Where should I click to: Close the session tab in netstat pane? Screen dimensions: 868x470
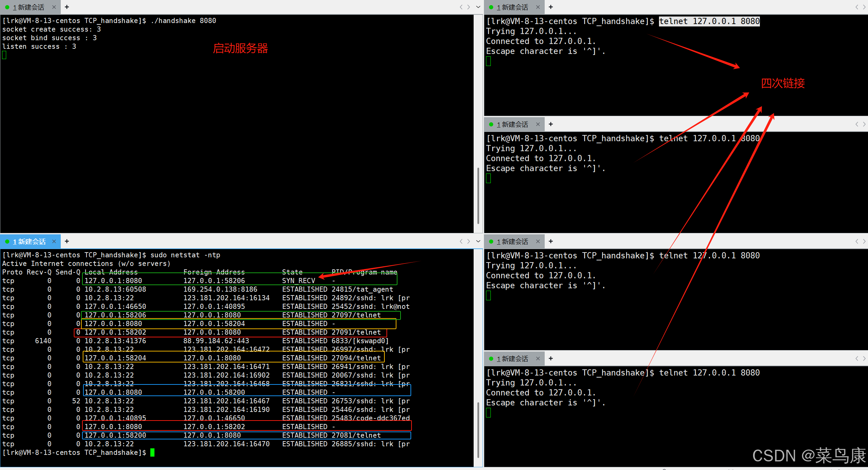(54, 241)
